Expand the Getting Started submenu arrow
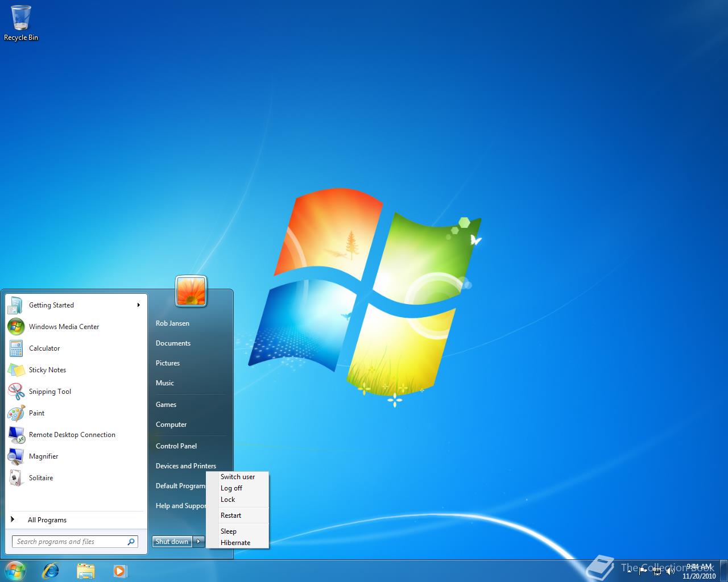 click(138, 305)
